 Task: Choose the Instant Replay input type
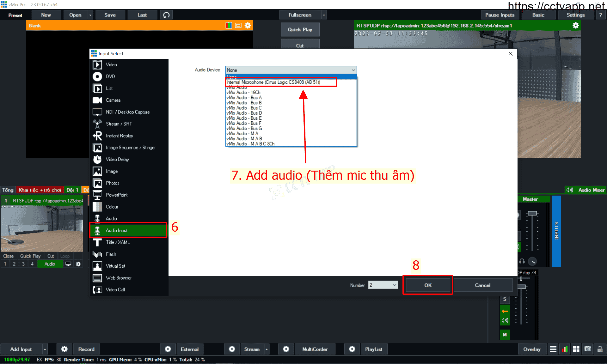click(119, 136)
